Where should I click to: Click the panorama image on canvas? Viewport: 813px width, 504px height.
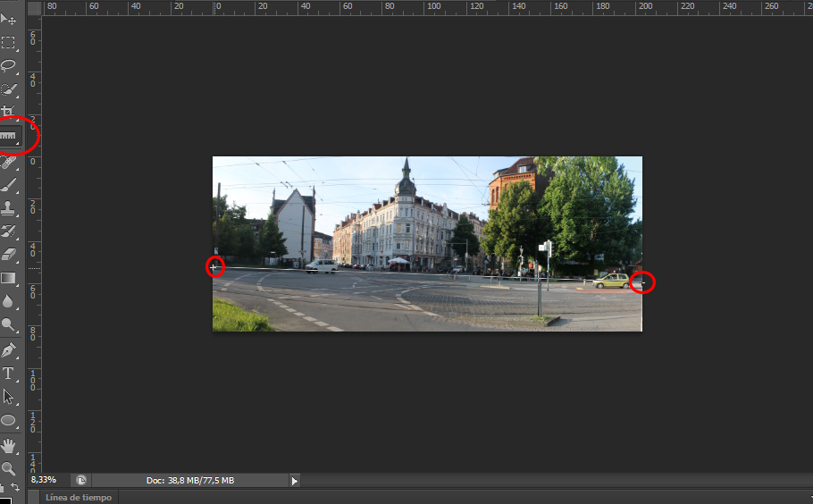click(427, 244)
